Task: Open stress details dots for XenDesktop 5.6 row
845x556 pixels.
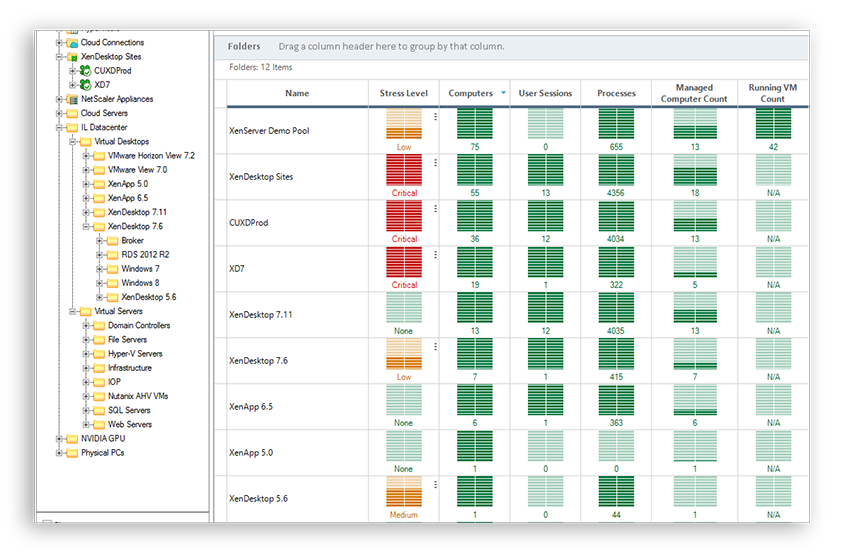Action: click(x=435, y=485)
